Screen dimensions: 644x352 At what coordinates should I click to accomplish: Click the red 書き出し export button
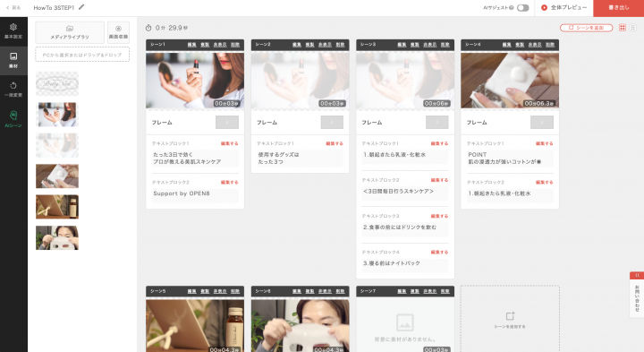pyautogui.click(x=619, y=8)
